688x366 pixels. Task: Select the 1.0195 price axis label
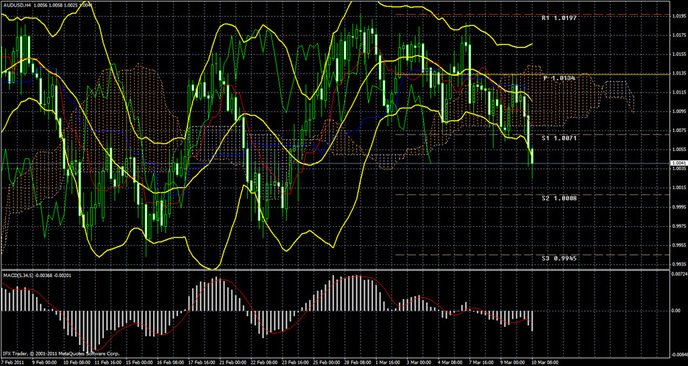679,15
